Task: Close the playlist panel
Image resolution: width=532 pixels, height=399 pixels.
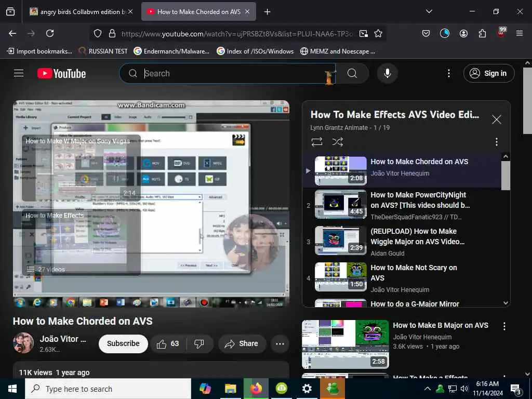Action: coord(496,119)
